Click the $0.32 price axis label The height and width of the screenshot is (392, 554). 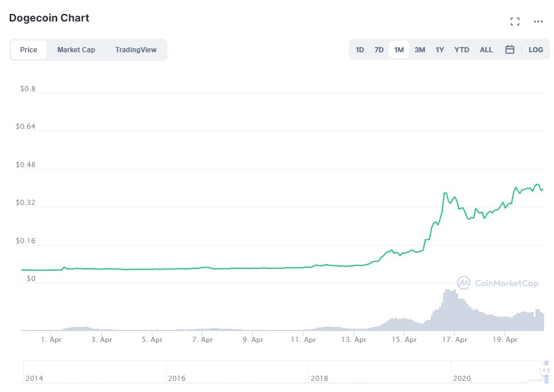click(x=26, y=203)
